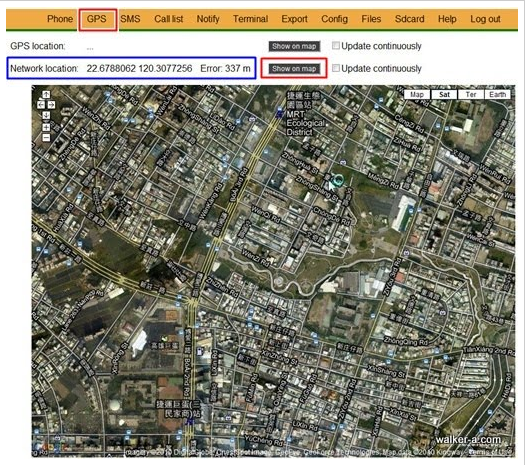Click Show on map for GPS location
525x465 pixels.
click(x=294, y=46)
